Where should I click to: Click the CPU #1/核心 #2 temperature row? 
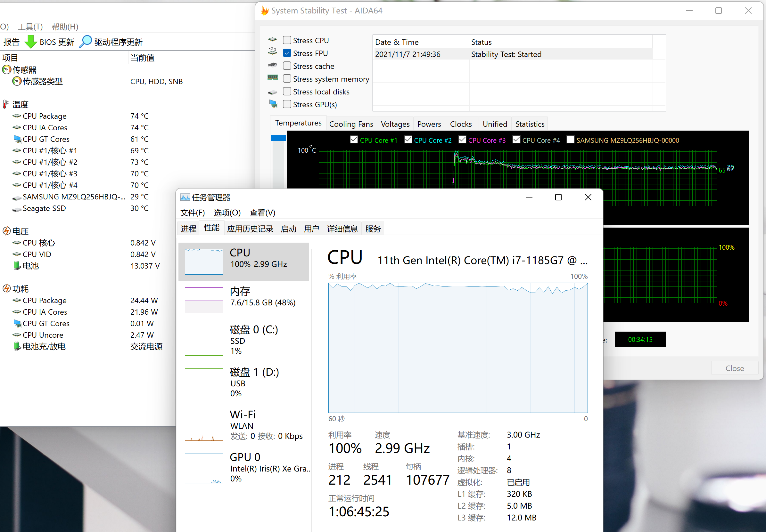80,162
